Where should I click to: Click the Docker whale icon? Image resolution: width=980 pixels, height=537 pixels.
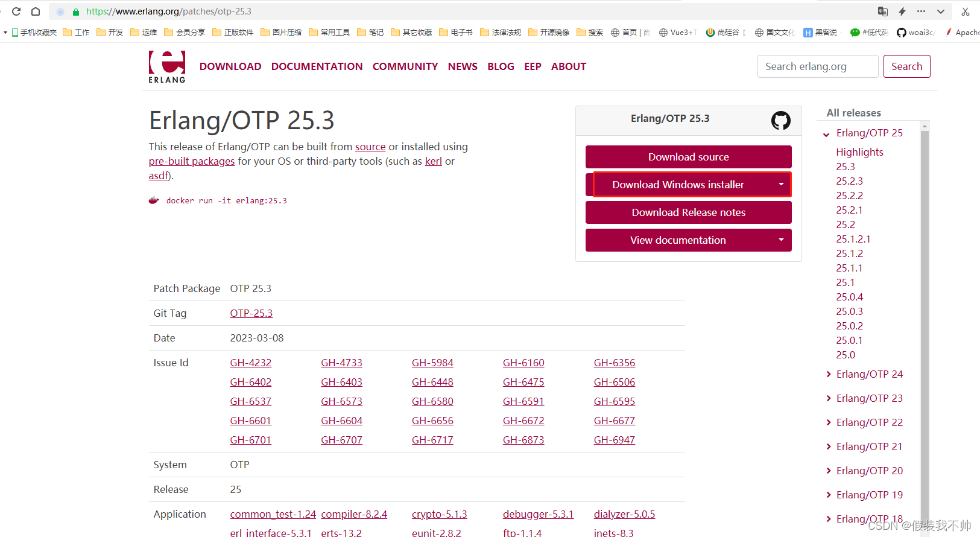tap(154, 200)
